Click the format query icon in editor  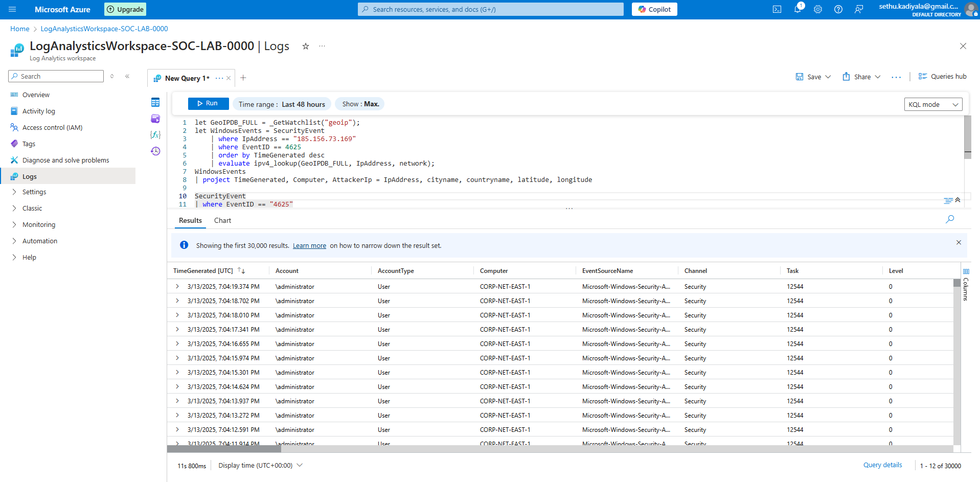pos(948,200)
